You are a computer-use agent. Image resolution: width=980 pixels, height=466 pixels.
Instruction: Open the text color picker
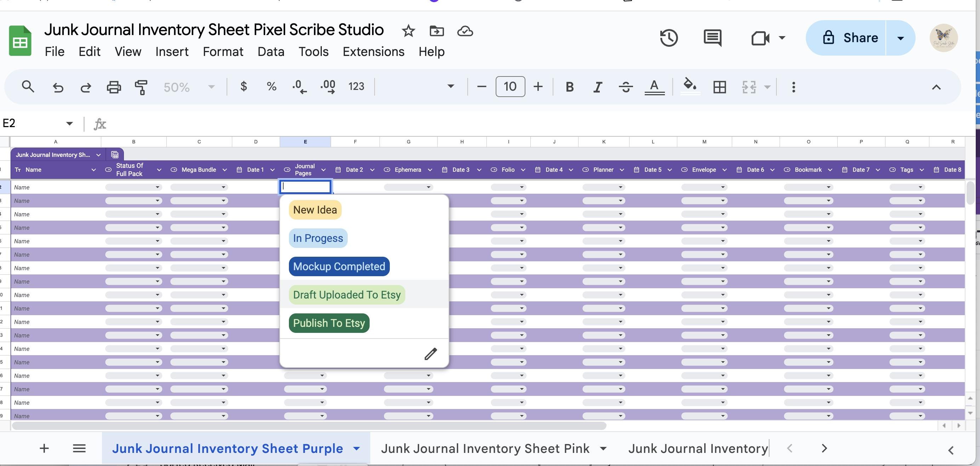pos(654,87)
